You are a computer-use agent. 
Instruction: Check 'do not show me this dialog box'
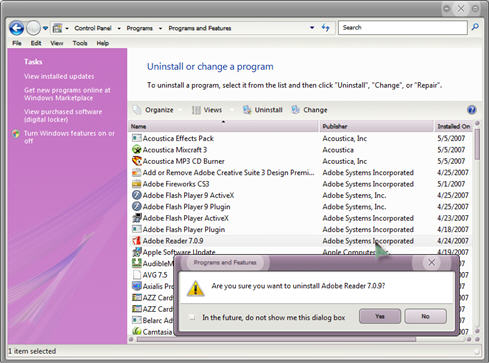[192, 317]
